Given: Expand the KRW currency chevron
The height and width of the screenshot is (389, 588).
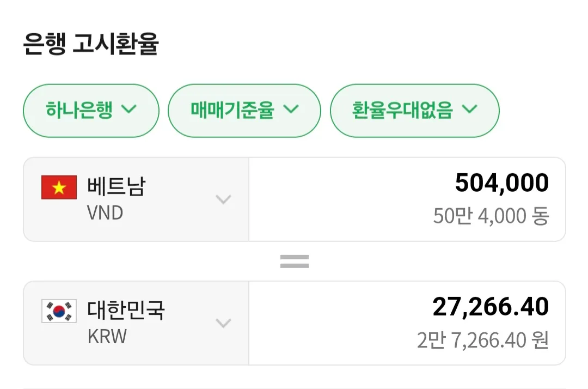Looking at the screenshot, I should tap(223, 323).
